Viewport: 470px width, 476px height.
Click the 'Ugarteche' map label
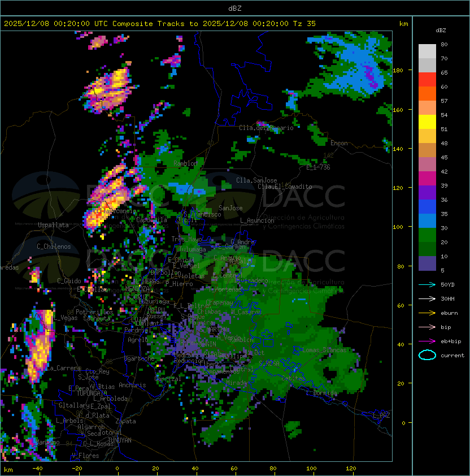click(139, 358)
